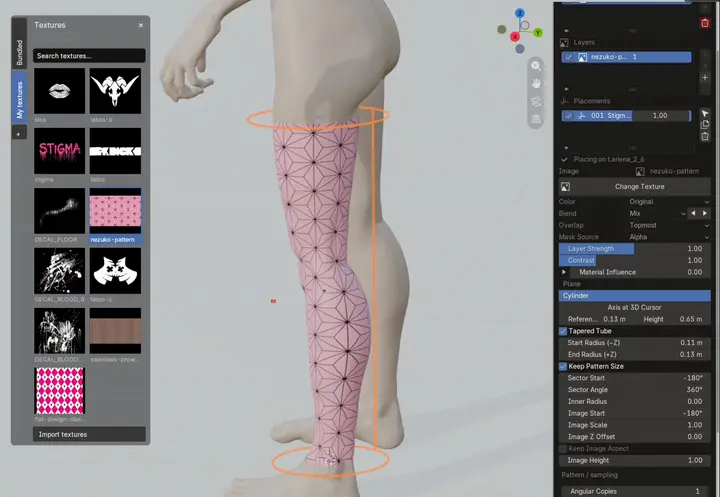Screen dimensions: 720x497
Task: Toggle the Keep Image Aspect checkbox
Action: 563,449
